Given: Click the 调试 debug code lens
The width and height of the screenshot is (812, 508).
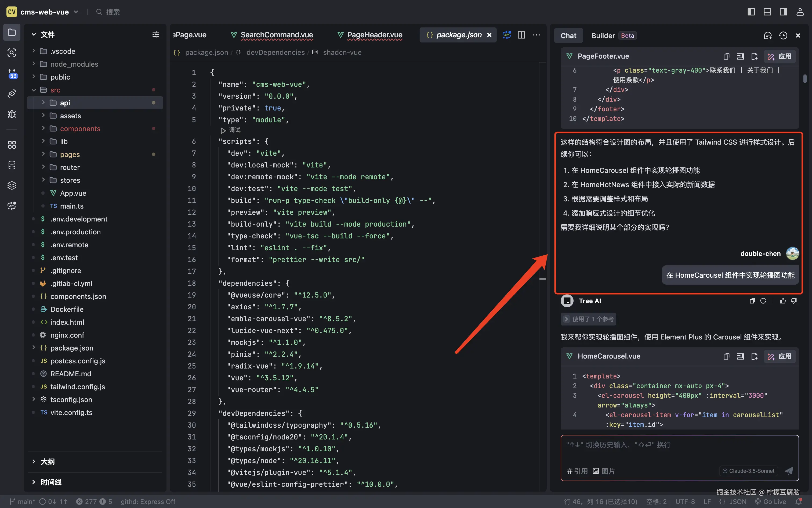Looking at the screenshot, I should pos(230,130).
